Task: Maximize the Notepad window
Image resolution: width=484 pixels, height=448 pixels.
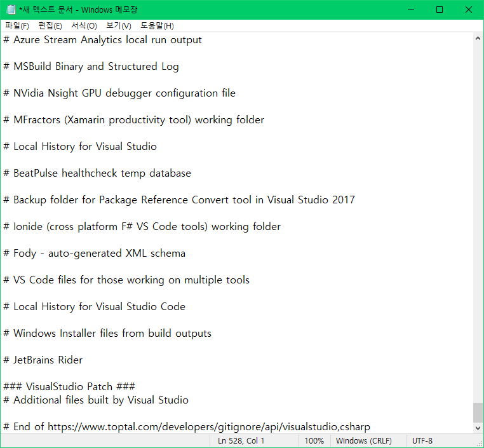Action: point(440,10)
